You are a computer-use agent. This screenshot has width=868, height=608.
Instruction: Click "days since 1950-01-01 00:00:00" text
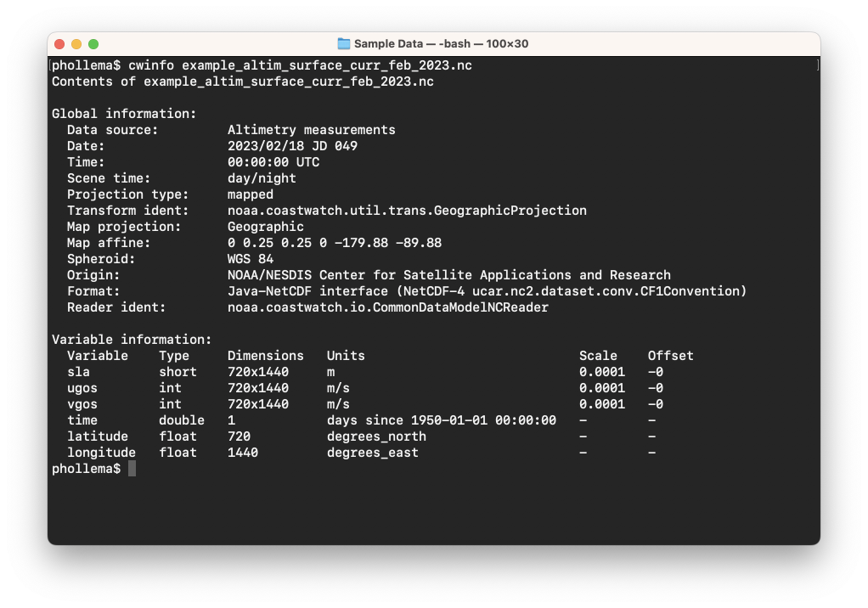(441, 420)
